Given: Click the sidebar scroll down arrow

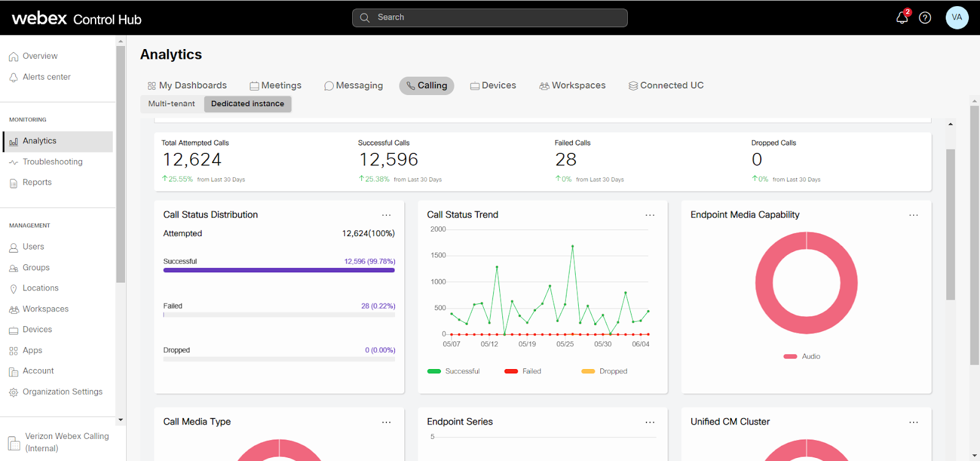Looking at the screenshot, I should [x=121, y=420].
